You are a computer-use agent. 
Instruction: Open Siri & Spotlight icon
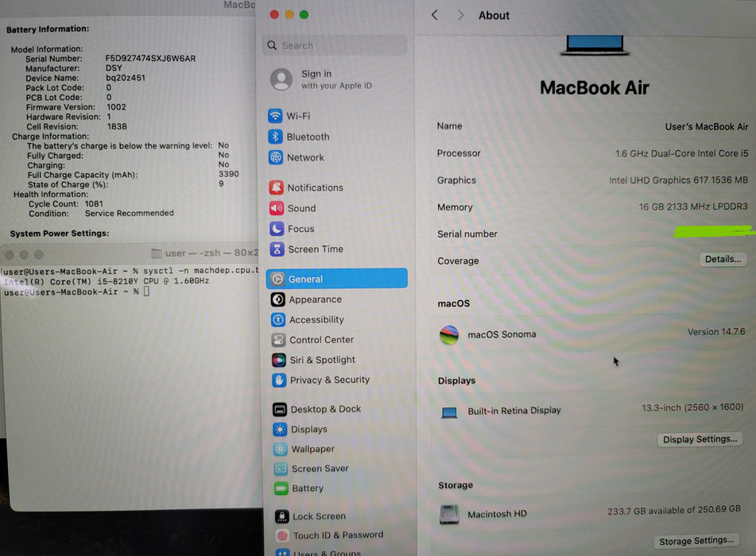point(279,360)
